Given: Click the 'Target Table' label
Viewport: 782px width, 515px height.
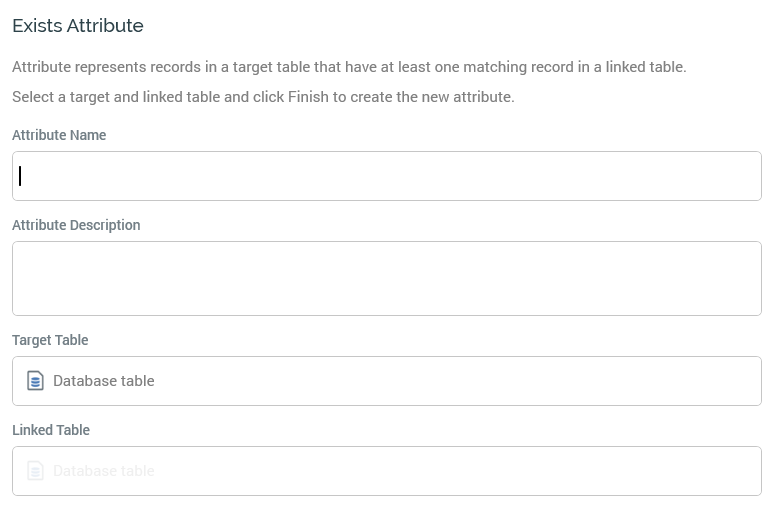Looking at the screenshot, I should [x=50, y=340].
